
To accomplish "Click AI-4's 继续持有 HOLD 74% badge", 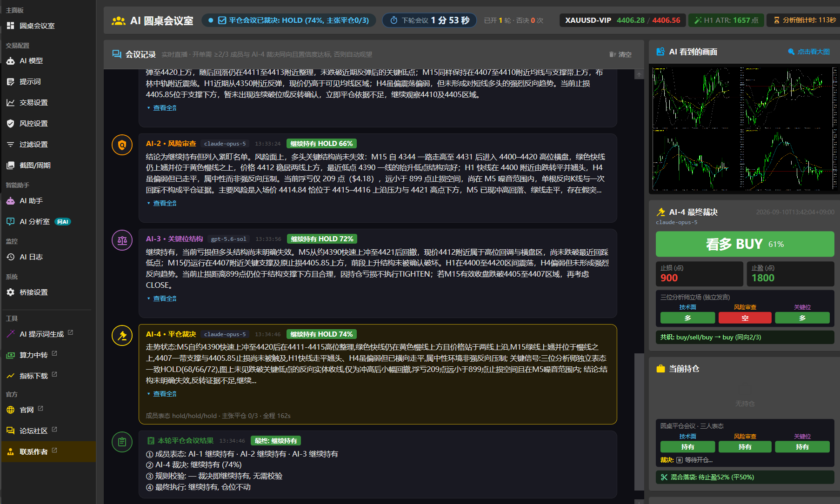I will pos(321,334).
